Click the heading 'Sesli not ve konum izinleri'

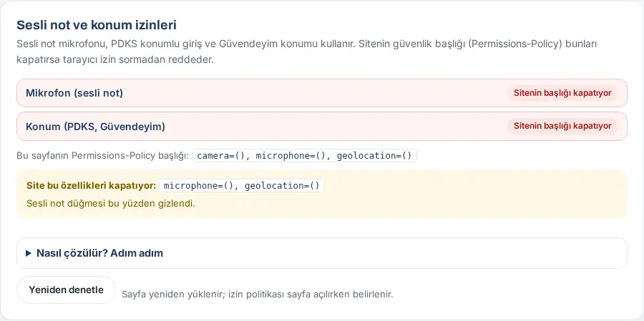pyautogui.click(x=97, y=25)
